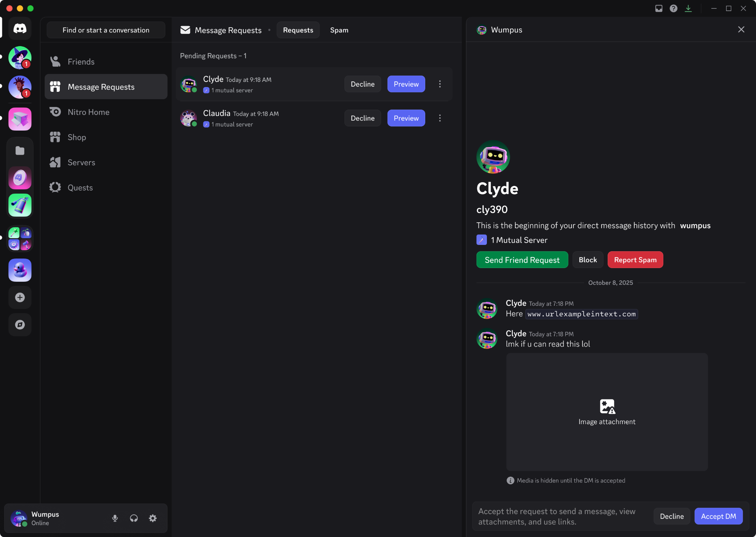Click Clyde username on 'lmk if u can read' message

(x=516, y=333)
